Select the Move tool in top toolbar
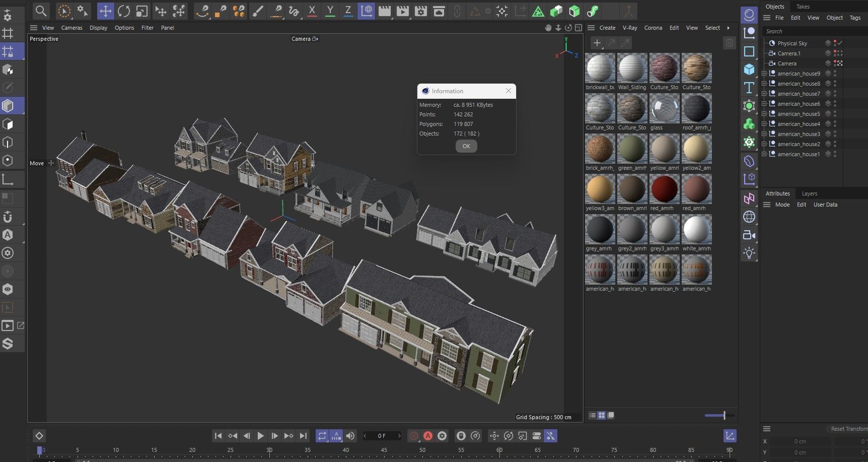Screen dimensions: 868x462 coord(105,11)
